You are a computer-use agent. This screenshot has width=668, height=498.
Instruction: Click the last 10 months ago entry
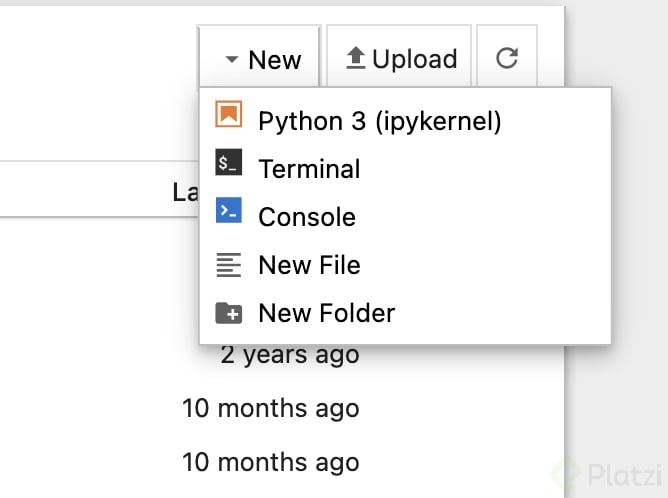pyautogui.click(x=271, y=462)
